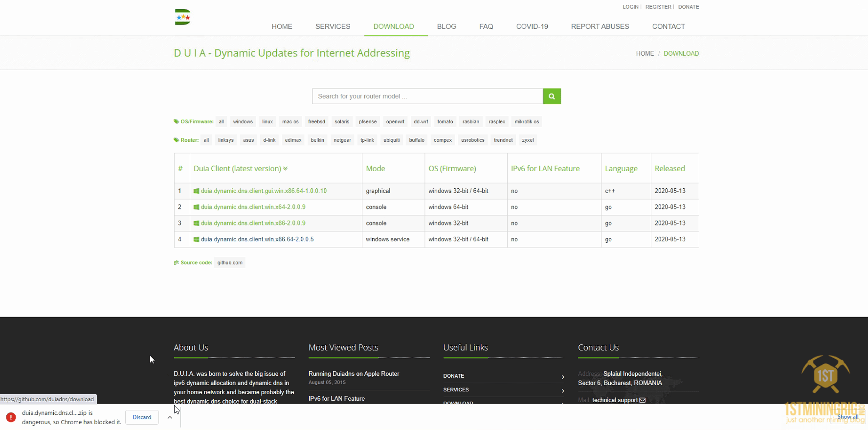Viewport: 868px width, 430px height.
Task: Open the github.com source code link
Action: 230,263
